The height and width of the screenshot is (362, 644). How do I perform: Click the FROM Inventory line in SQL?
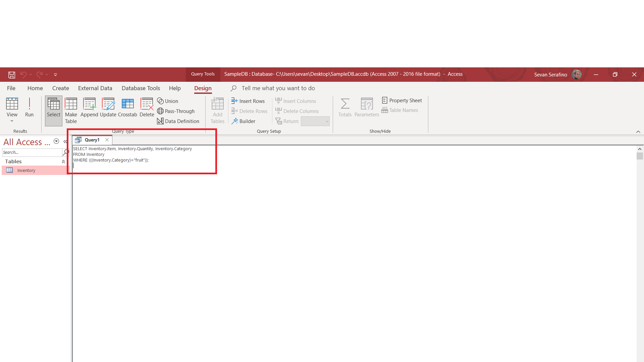[x=89, y=155]
